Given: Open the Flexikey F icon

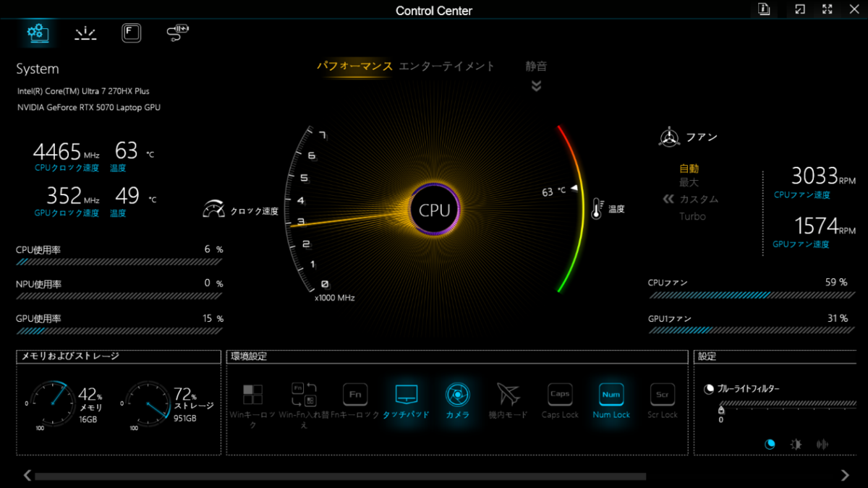Looking at the screenshot, I should tap(131, 33).
